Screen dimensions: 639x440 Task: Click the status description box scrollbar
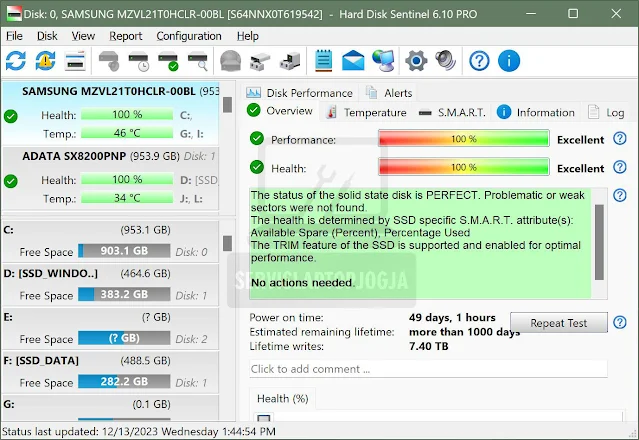[x=599, y=242]
